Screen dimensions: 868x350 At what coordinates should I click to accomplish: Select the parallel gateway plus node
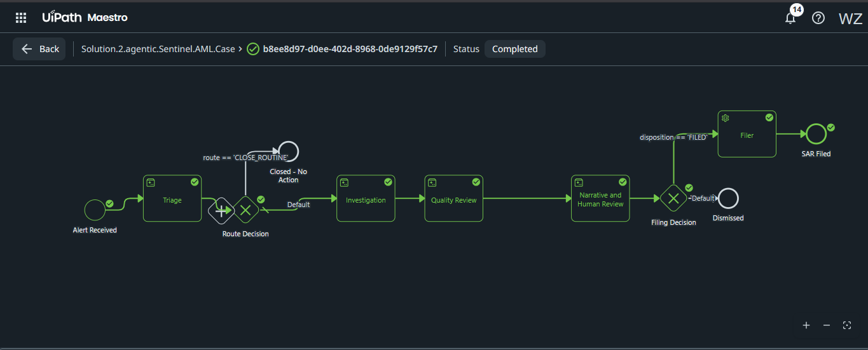click(221, 210)
